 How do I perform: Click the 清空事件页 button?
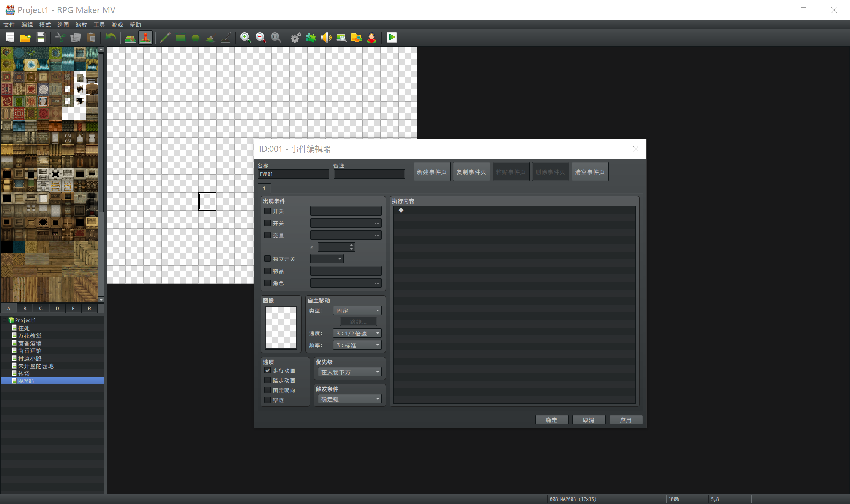point(590,172)
